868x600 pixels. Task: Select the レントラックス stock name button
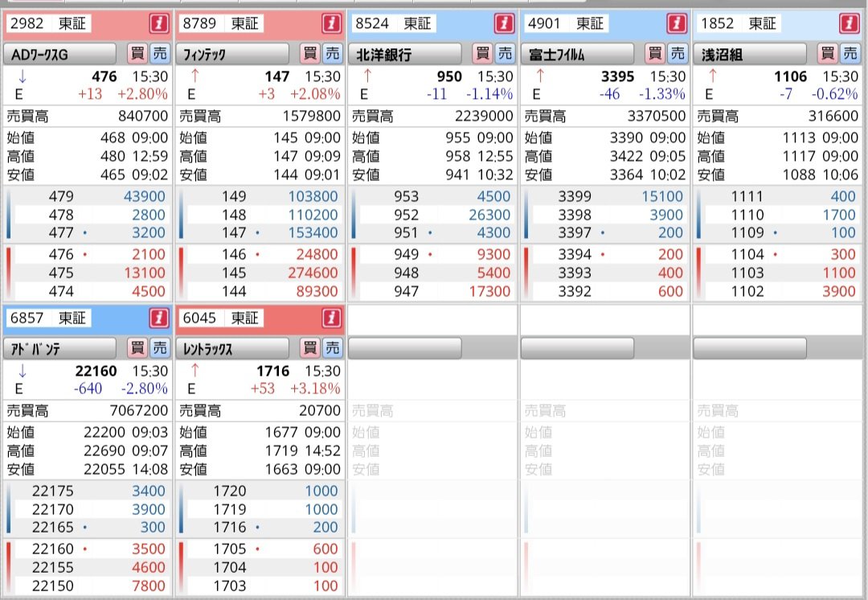click(x=232, y=348)
